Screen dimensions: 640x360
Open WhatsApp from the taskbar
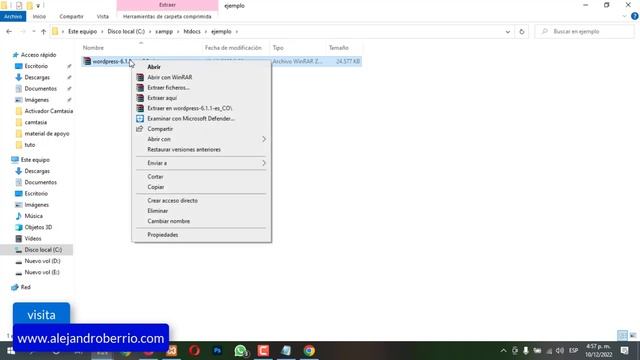coord(240,351)
